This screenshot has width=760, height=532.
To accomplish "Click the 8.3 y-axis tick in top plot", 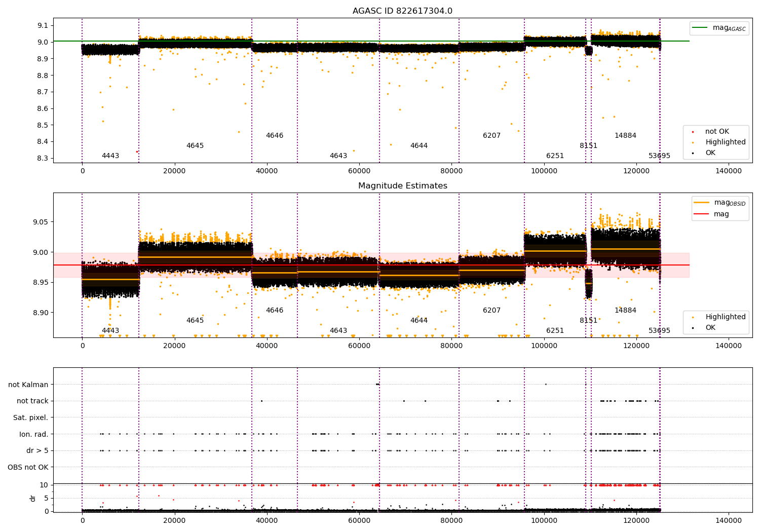I will (43, 159).
